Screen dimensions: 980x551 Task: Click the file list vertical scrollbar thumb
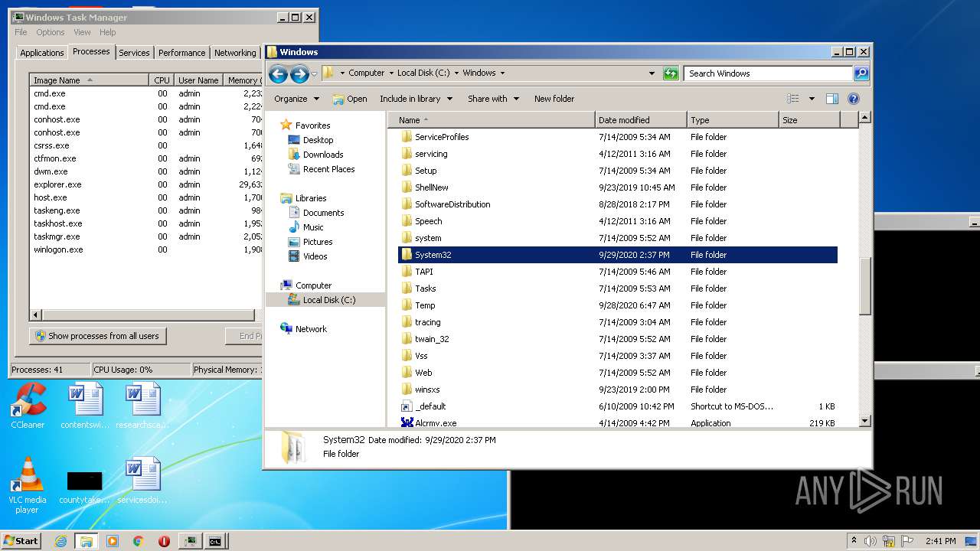864,286
